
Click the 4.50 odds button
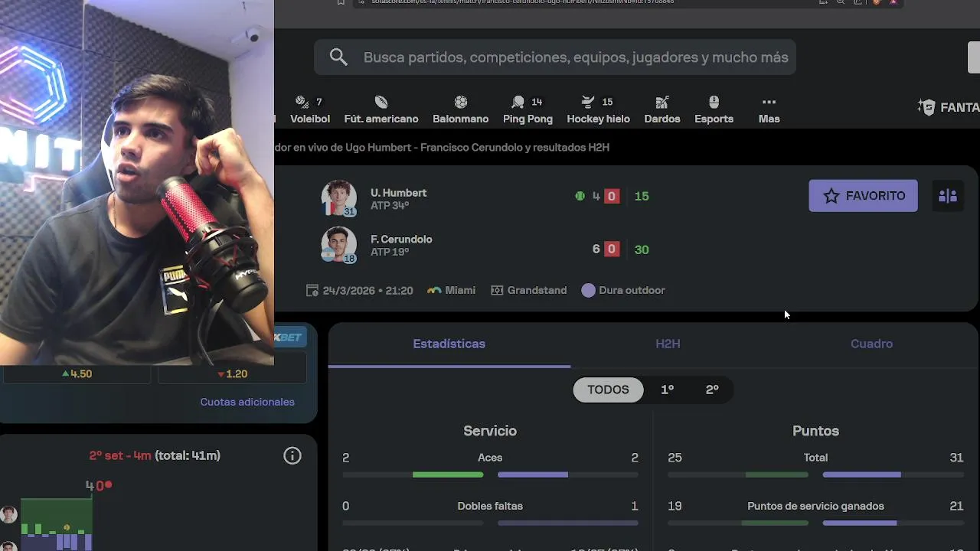77,374
